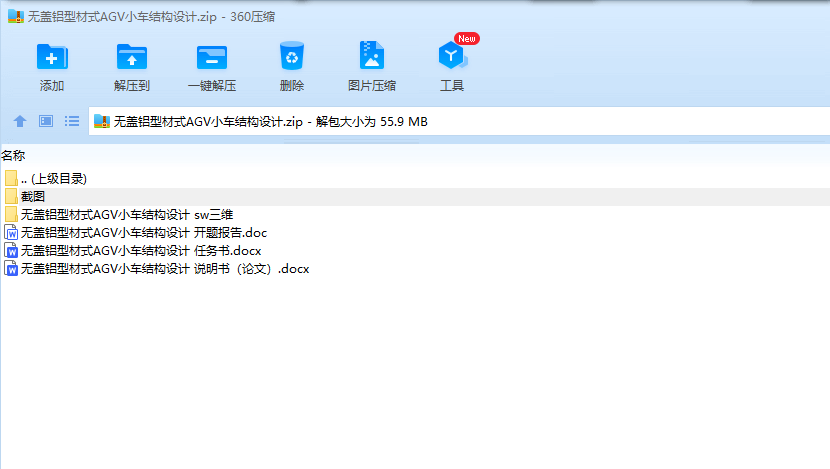Click the Word icon of 任务书.docx

pos(11,250)
